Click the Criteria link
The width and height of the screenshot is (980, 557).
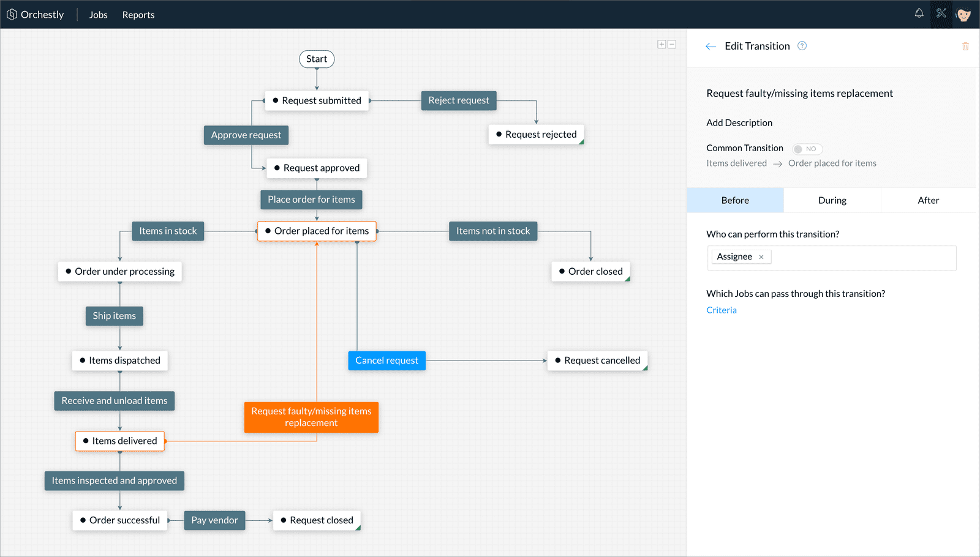click(722, 310)
